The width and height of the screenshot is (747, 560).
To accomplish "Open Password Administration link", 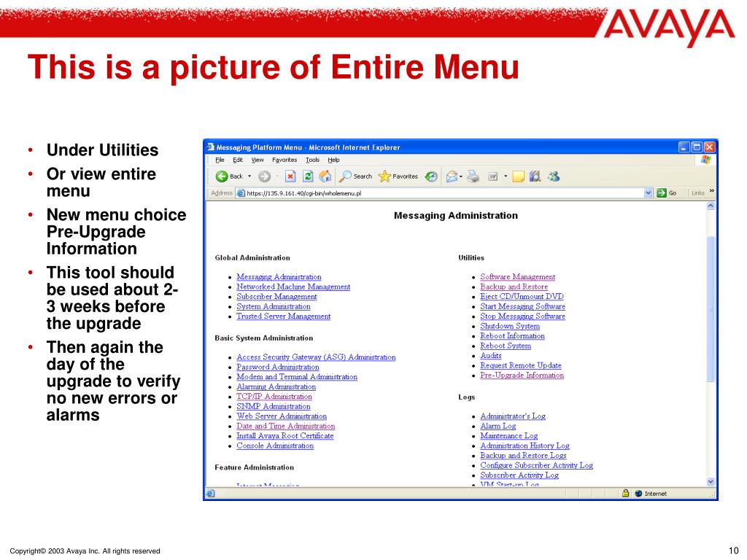I will 278,367.
